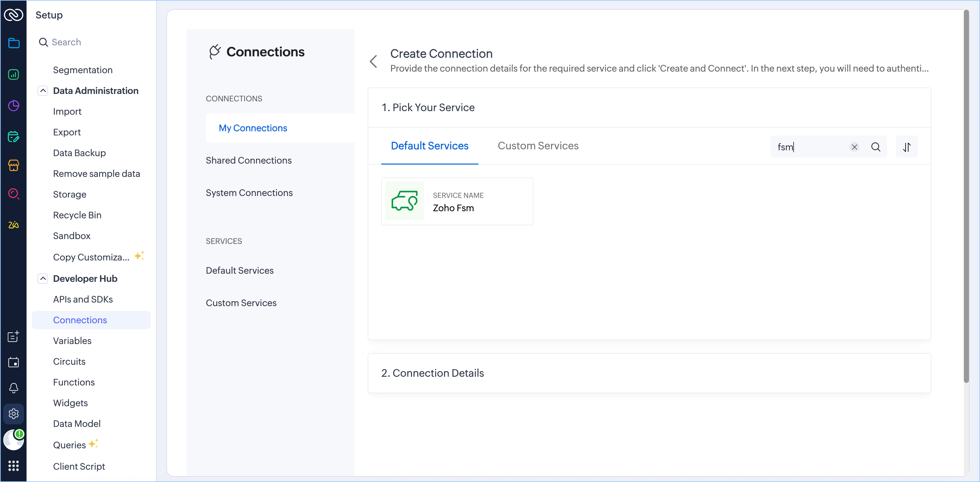
Task: Go back using the left chevron arrow
Action: pos(373,61)
